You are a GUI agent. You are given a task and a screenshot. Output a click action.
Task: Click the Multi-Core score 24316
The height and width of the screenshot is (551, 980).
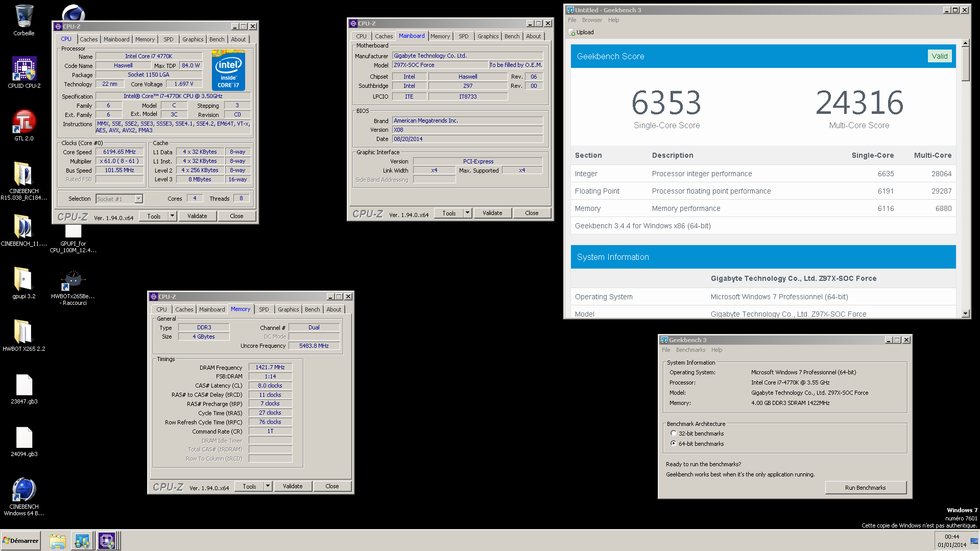click(x=859, y=103)
